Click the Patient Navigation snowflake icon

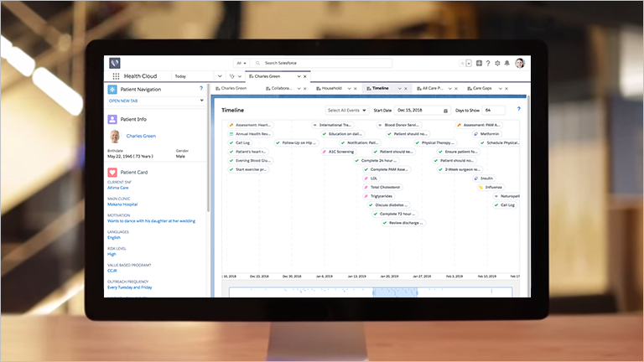[112, 88]
